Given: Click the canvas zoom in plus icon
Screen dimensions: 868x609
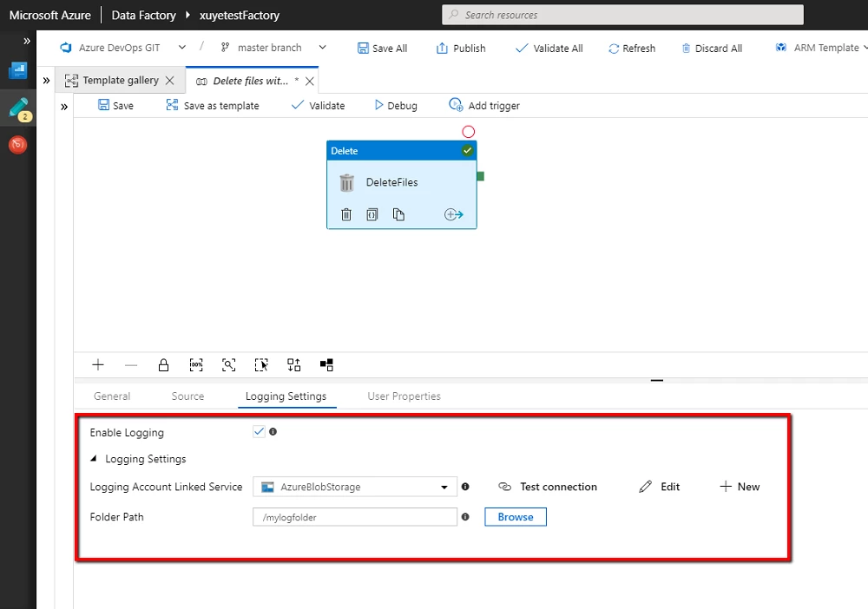Looking at the screenshot, I should tap(98, 364).
